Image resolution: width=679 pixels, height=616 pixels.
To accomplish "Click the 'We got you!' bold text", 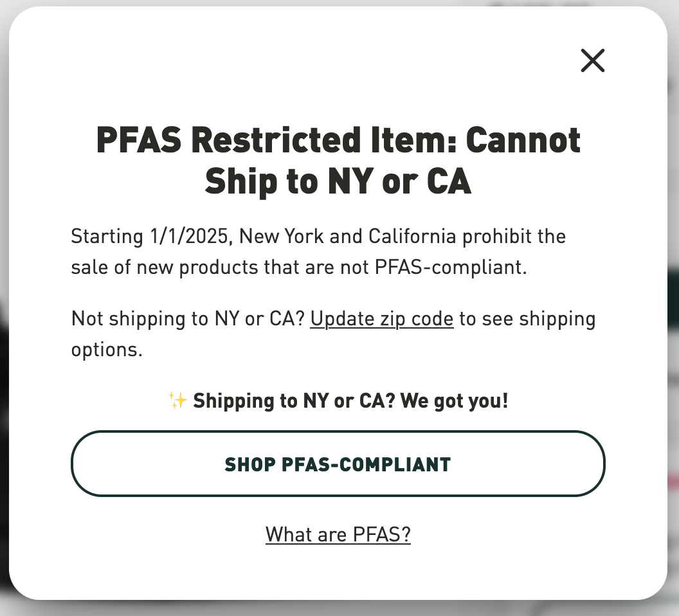I will 454,401.
